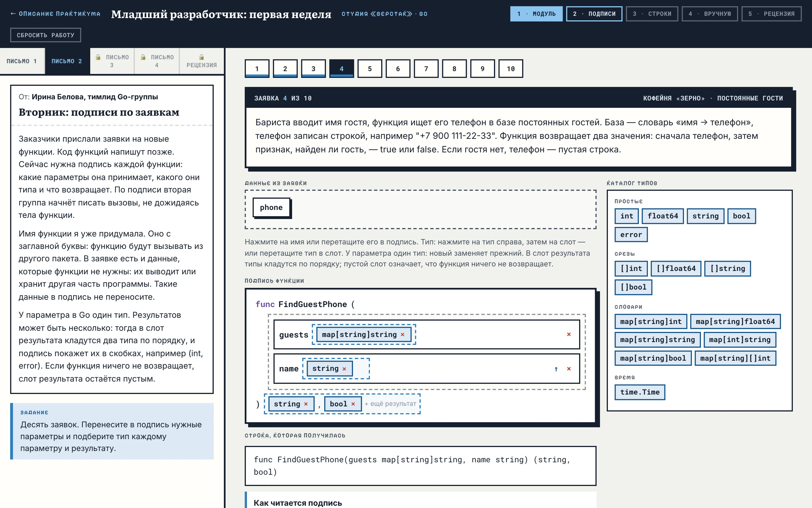Pick map[string]bool from the catalog
Screen dimensions: 812x508
click(653, 358)
